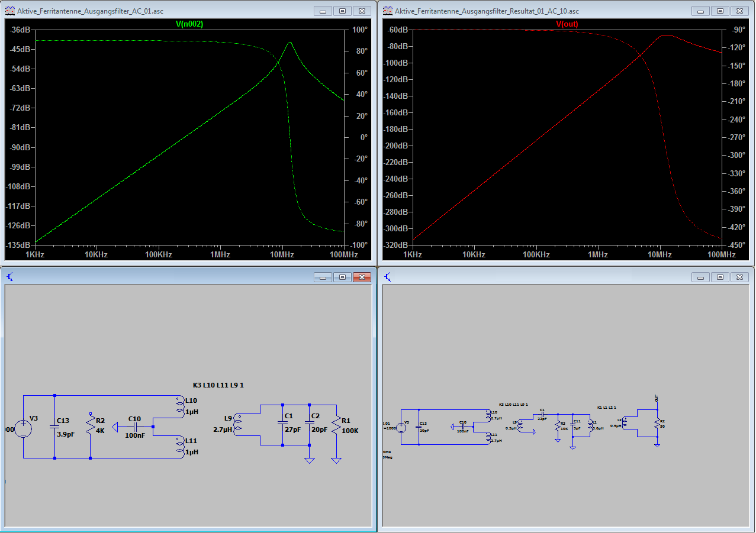This screenshot has height=533, width=756.
Task: Click ground symbol below R1 in left schematic
Action: [x=336, y=460]
